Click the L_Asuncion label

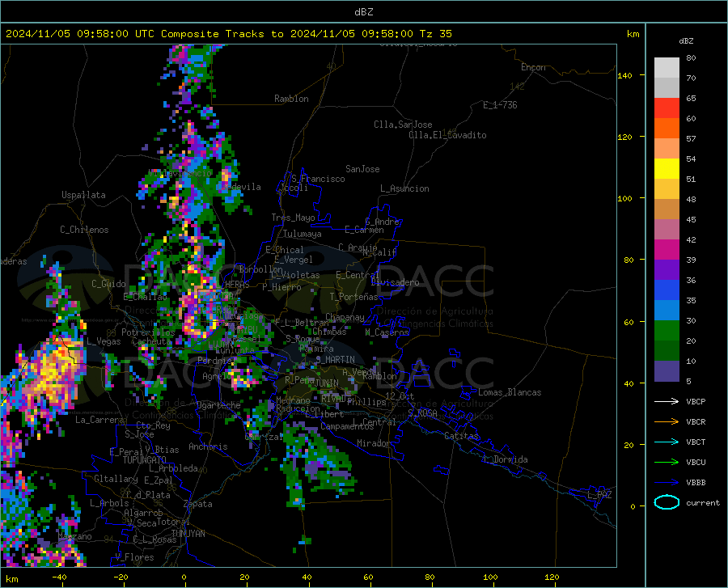click(x=404, y=188)
